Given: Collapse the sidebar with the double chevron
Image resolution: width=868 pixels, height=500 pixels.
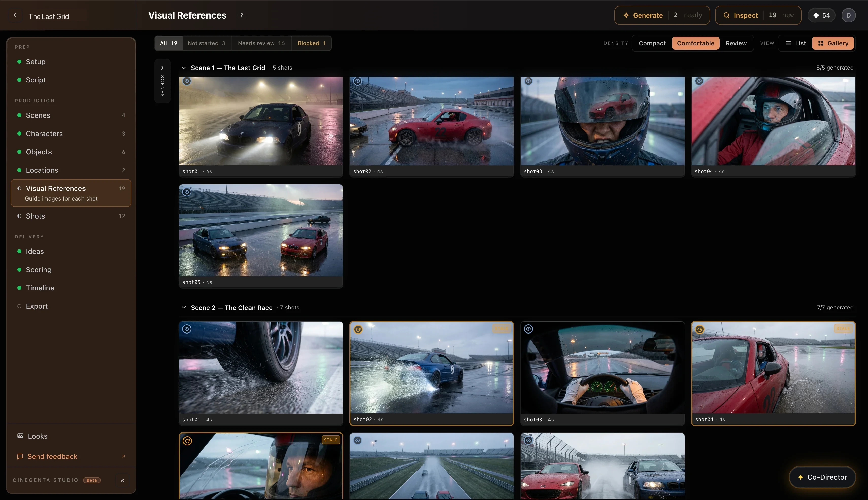Looking at the screenshot, I should click(123, 480).
